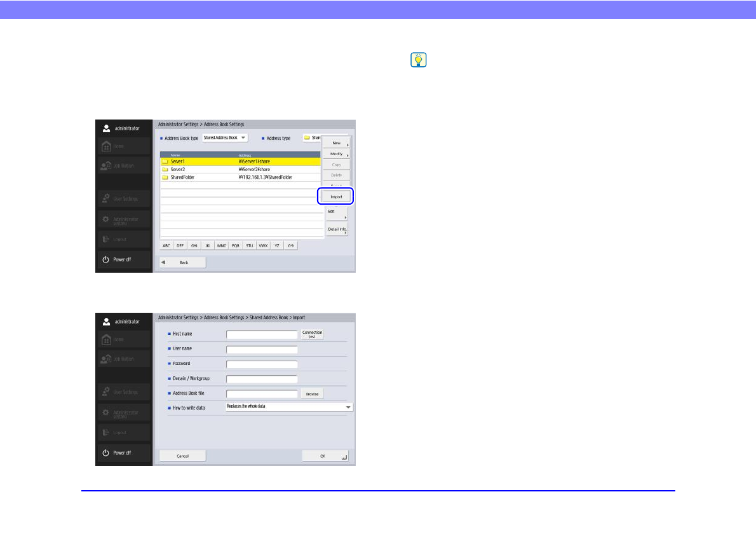Screen dimensions: 756x534
Task: Click the SharedFolder folder icon
Action: coord(165,177)
